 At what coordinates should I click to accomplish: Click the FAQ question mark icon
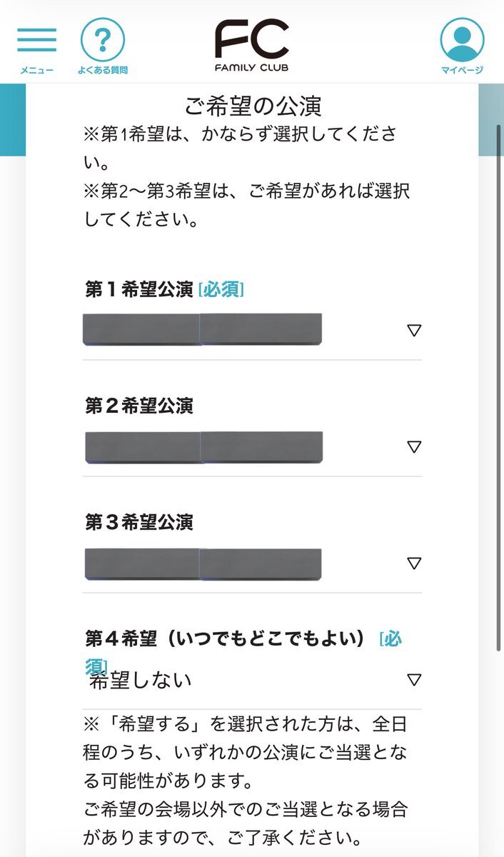point(102,40)
